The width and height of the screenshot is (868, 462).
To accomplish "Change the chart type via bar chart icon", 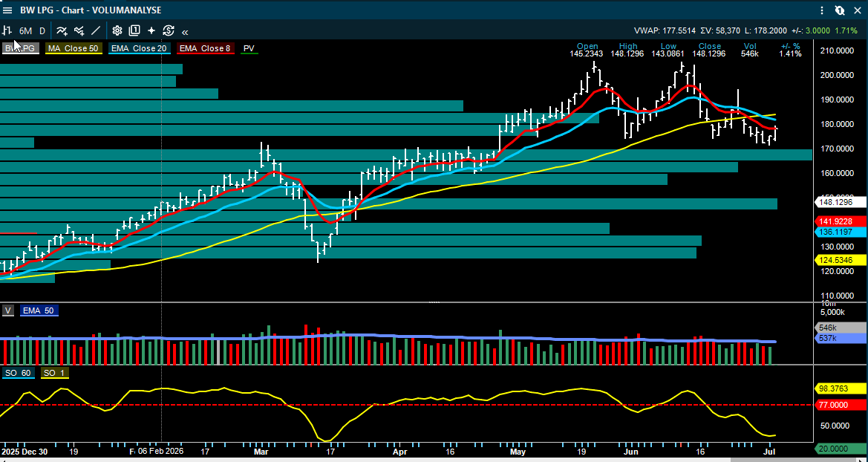I will [x=7, y=31].
